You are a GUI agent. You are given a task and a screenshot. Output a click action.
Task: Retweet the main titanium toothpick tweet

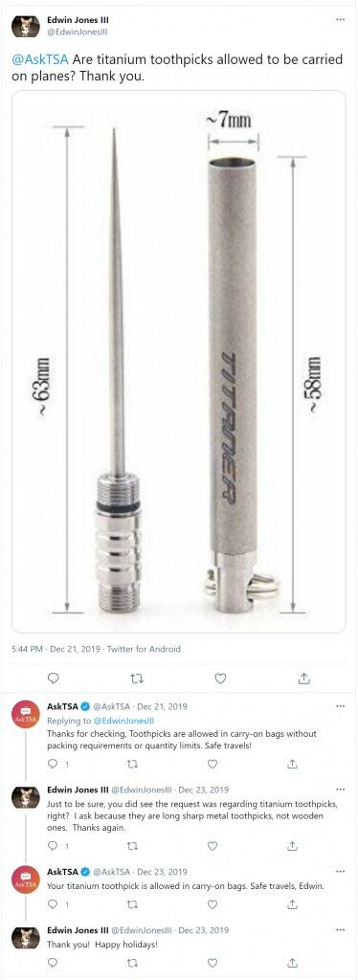point(137,679)
